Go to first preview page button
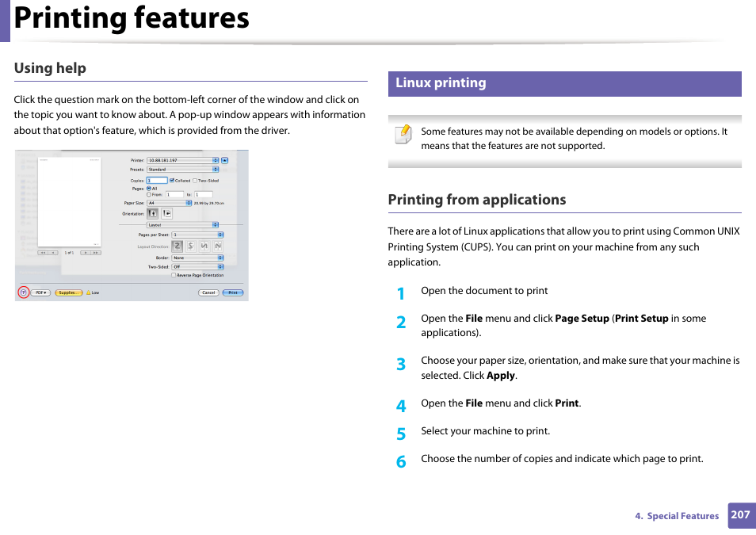This screenshot has height=535, width=756. coord(43,253)
